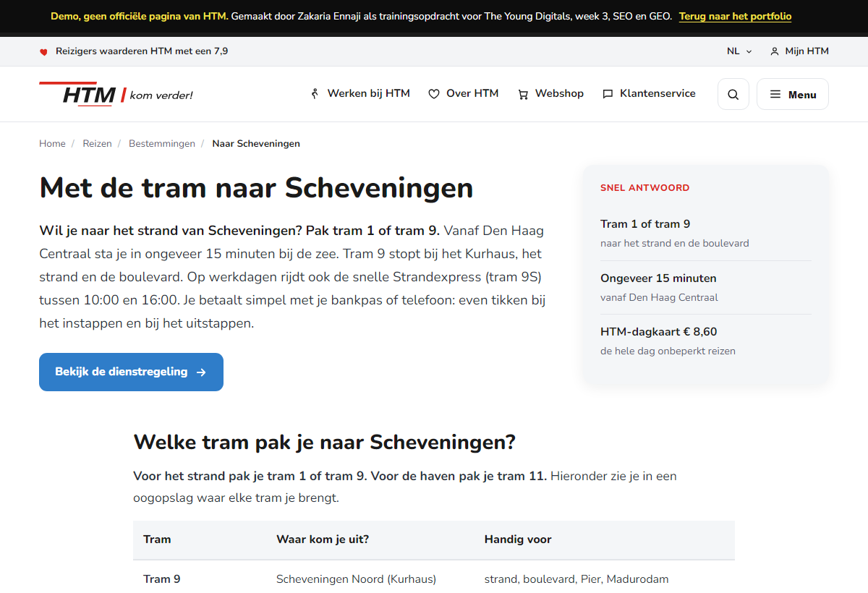Open the Webshop menu item
The height and width of the screenshot is (593, 868).
[x=550, y=93]
